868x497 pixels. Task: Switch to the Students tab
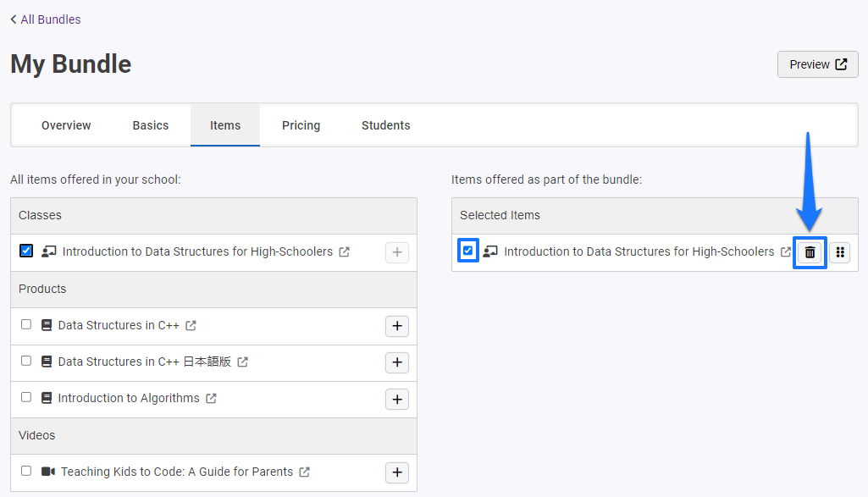386,125
